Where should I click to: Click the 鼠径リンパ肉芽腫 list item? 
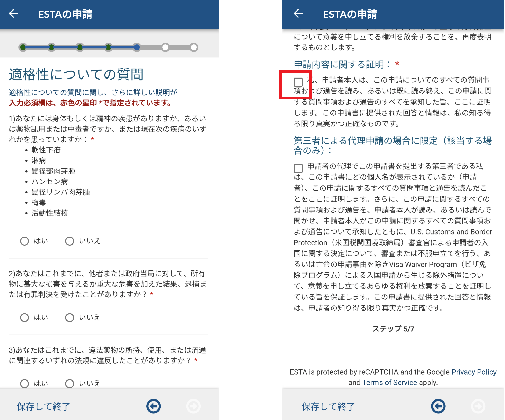[x=61, y=192]
